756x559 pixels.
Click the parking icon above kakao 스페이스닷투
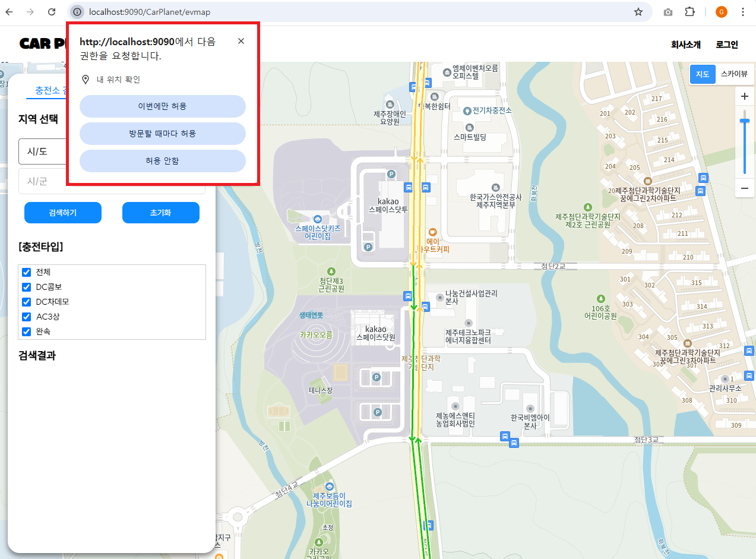[391, 174]
